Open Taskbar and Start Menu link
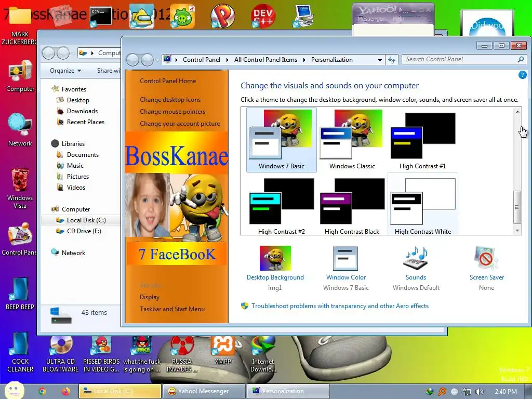This screenshot has height=399, width=532. [172, 309]
